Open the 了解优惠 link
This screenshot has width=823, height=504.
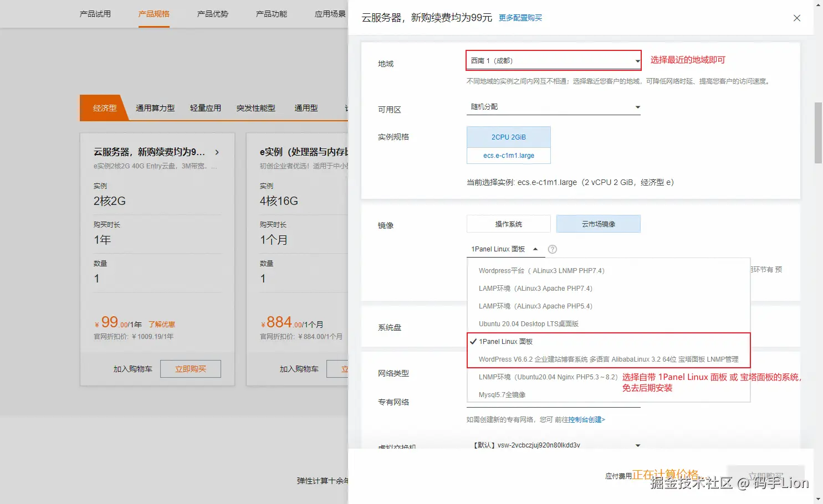[162, 325]
